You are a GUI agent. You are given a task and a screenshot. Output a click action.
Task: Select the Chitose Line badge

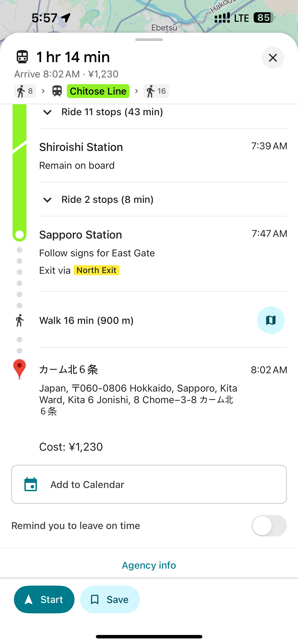tap(98, 91)
